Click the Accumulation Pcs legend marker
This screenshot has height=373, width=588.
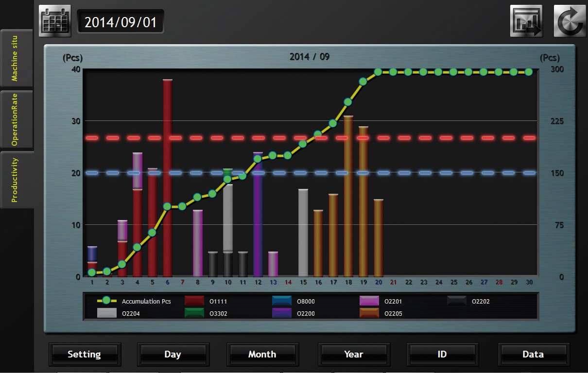(106, 301)
